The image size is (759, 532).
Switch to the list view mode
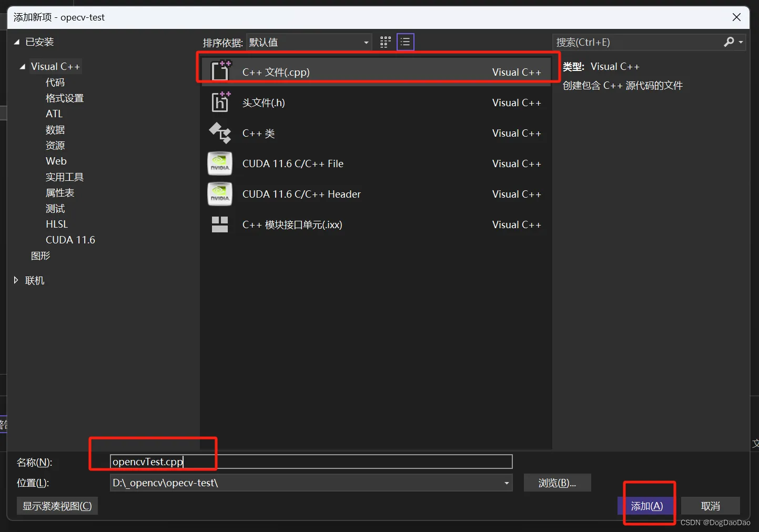click(x=405, y=42)
